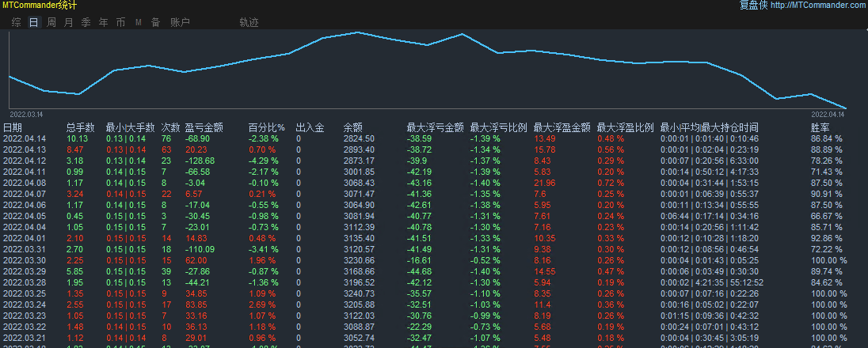
Task: Select the 日 daily statistics tab
Action: [34, 23]
